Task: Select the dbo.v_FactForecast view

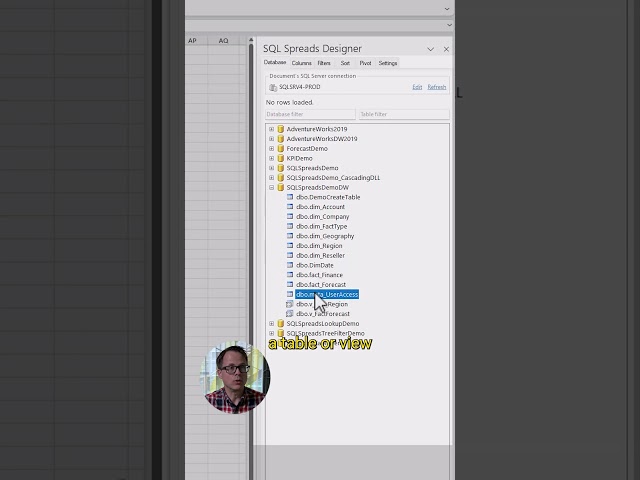Action: [323, 314]
